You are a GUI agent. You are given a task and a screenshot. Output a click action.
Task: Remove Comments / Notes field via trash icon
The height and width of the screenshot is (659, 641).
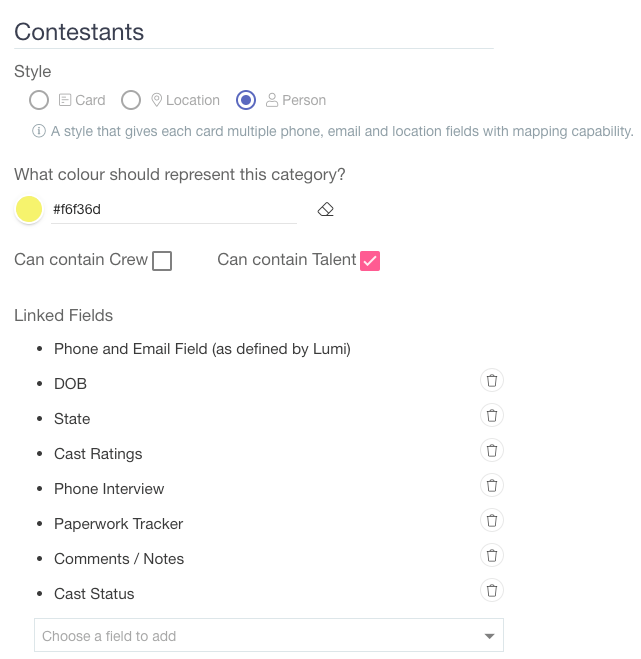point(491,556)
